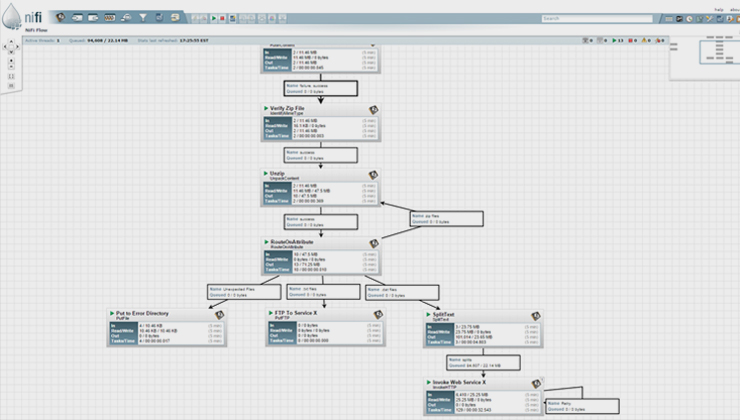Click the SplitText processor title
Viewport: 740px width, 420px height.
443,314
